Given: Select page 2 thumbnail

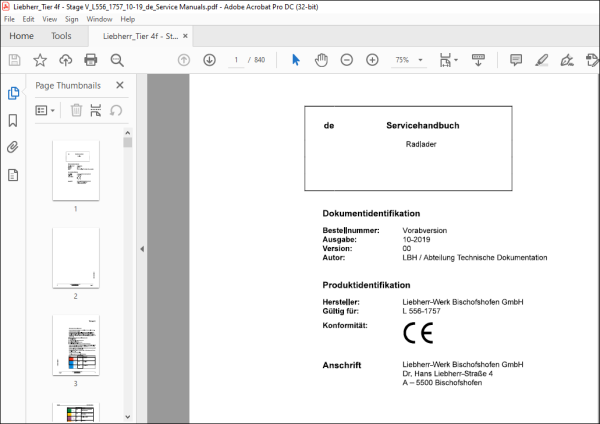Looking at the screenshot, I should coord(76,258).
